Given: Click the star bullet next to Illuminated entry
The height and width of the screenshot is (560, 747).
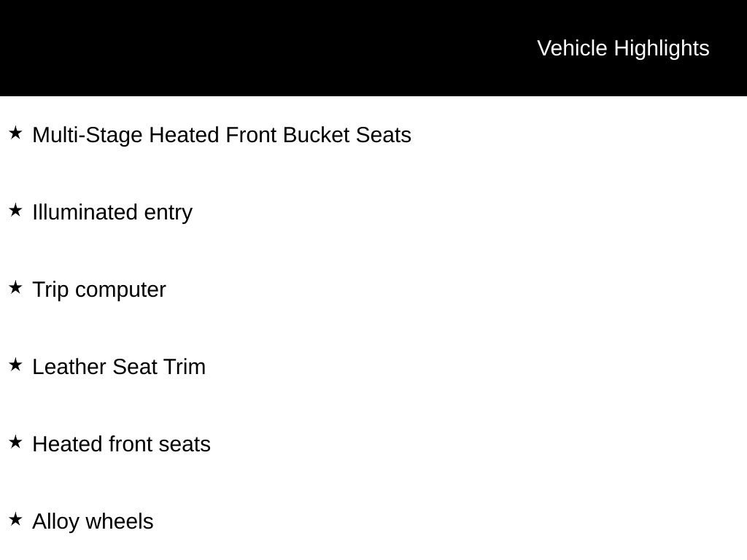Looking at the screenshot, I should tap(15, 211).
